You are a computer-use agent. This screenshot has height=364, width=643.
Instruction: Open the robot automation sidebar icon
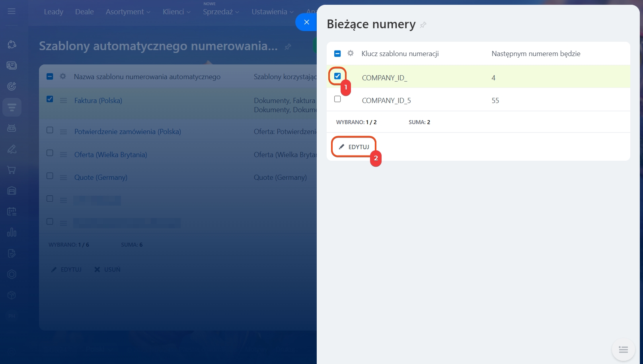click(x=12, y=128)
